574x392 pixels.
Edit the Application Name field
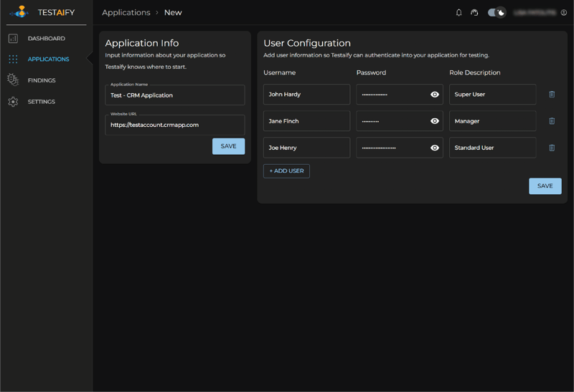point(175,95)
